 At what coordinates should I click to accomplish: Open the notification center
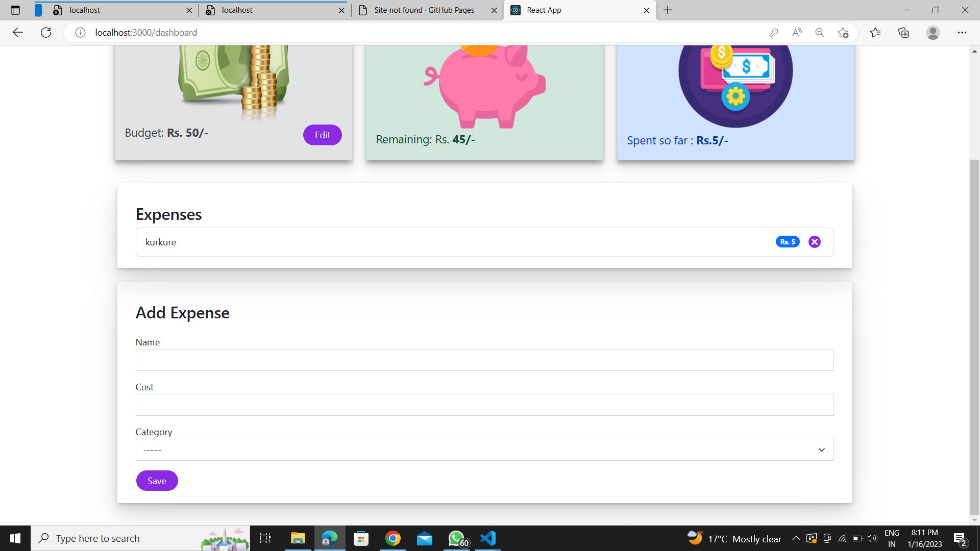coord(960,539)
